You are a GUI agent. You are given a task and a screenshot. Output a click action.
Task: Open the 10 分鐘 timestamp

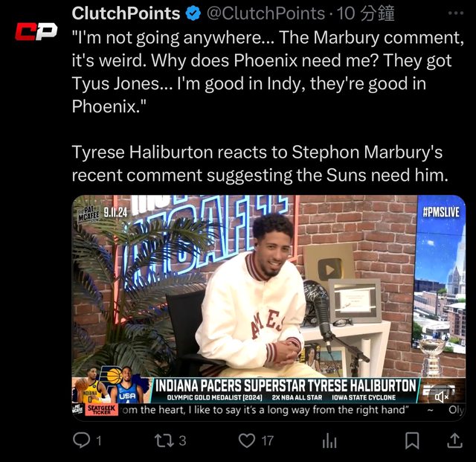click(365, 13)
